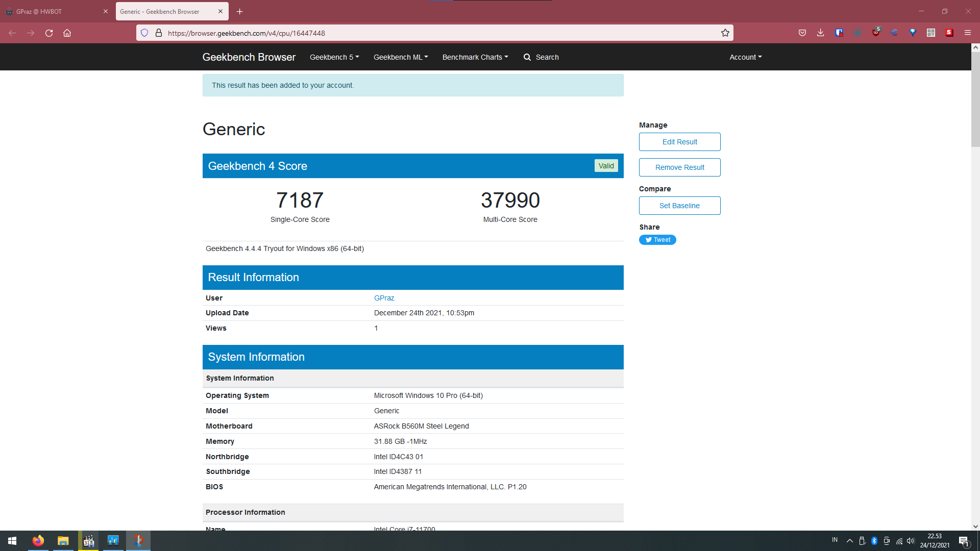980x551 pixels.
Task: Reload the current Geekbench page
Action: click(49, 33)
